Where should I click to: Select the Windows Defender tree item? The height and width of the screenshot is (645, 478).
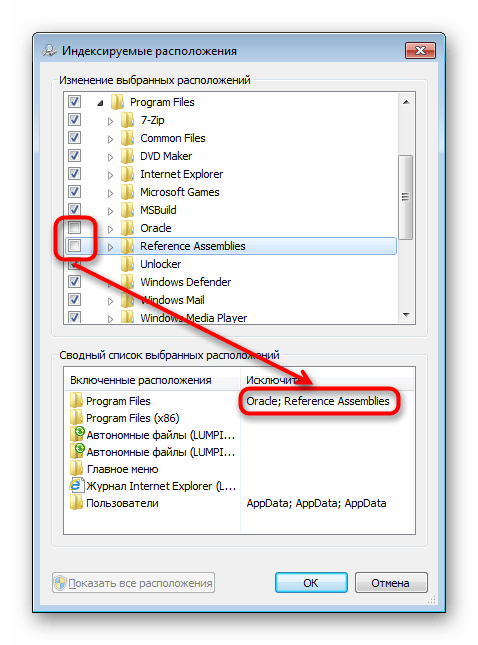[186, 282]
